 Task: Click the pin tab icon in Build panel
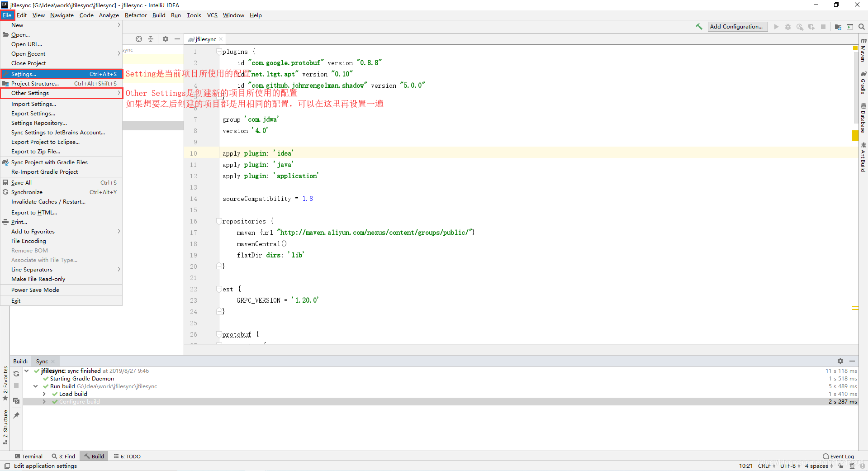(16, 415)
